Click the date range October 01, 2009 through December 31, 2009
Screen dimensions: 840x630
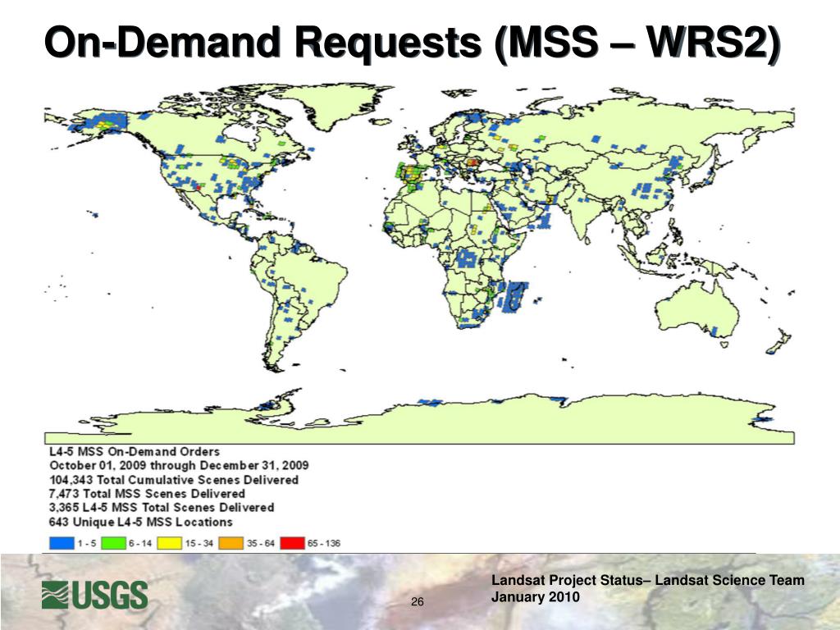(x=179, y=466)
